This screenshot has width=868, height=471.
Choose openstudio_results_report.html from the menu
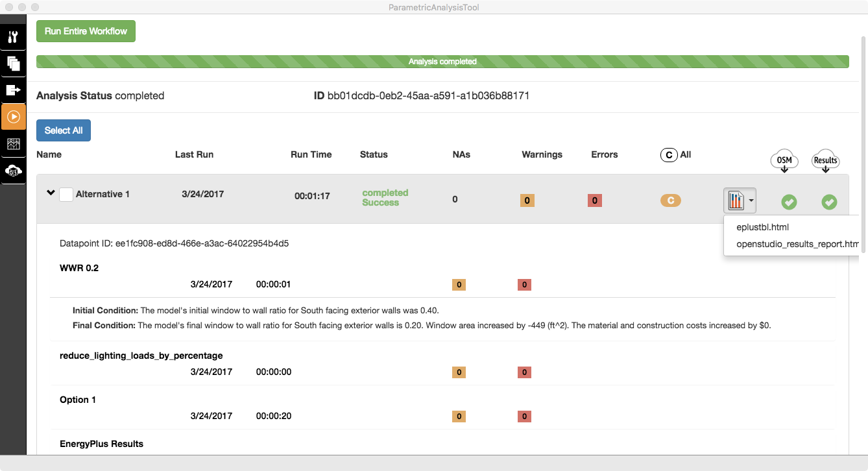tap(797, 245)
